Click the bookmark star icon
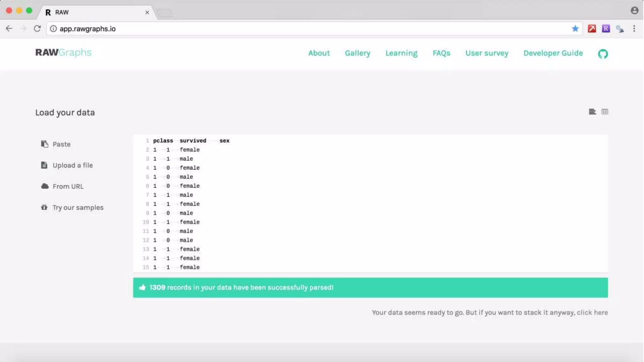 pos(575,29)
